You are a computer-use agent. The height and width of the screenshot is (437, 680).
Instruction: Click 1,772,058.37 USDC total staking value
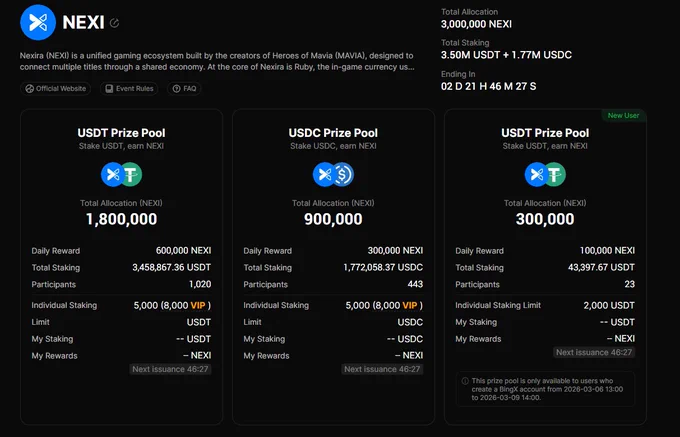pyautogui.click(x=383, y=267)
